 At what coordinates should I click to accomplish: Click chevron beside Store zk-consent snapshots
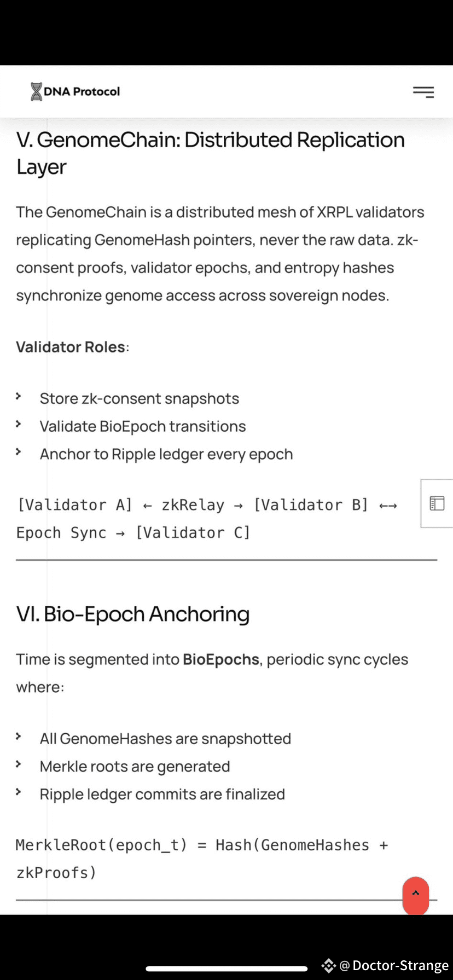19,396
